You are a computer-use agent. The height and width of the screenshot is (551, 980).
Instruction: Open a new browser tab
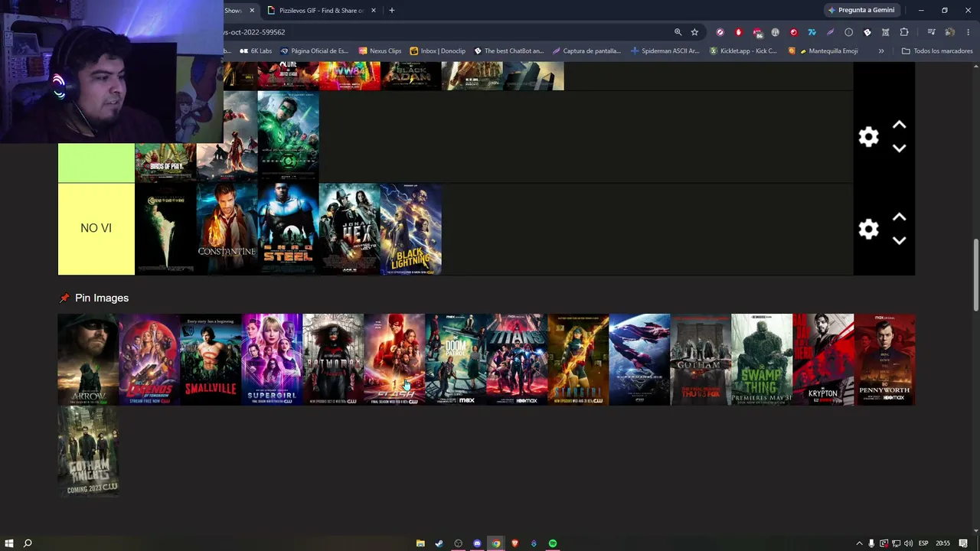[x=392, y=11]
